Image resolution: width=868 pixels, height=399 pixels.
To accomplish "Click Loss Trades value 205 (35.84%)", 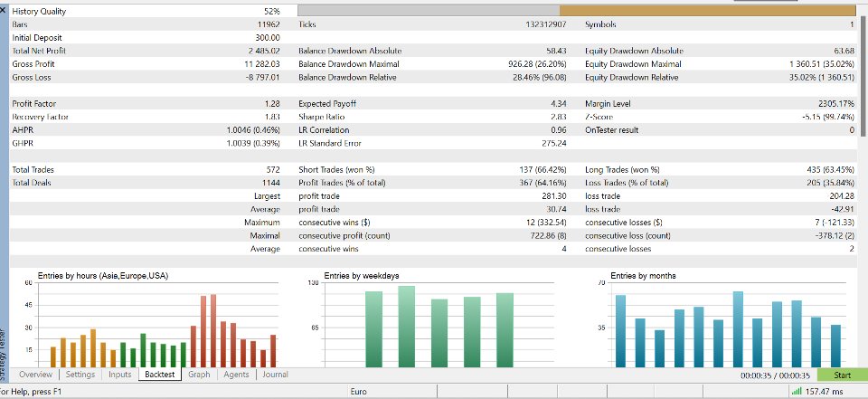I will [x=830, y=183].
